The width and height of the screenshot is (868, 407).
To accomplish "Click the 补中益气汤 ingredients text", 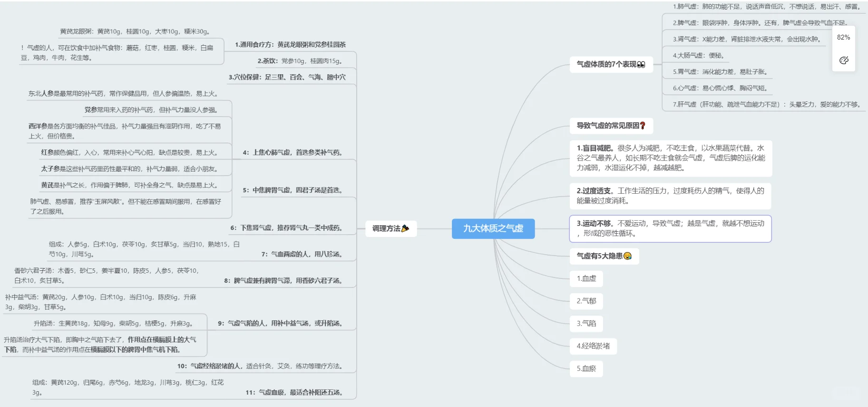I will point(101,302).
